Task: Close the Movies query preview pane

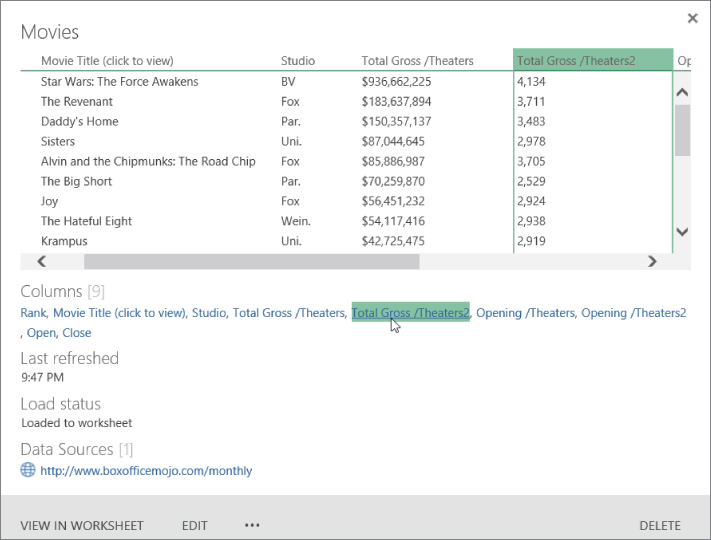Action: [x=692, y=18]
